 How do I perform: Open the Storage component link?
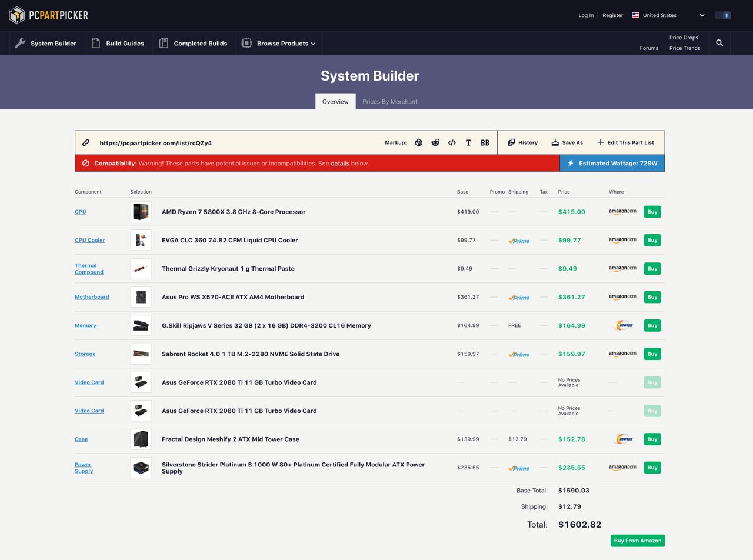85,354
